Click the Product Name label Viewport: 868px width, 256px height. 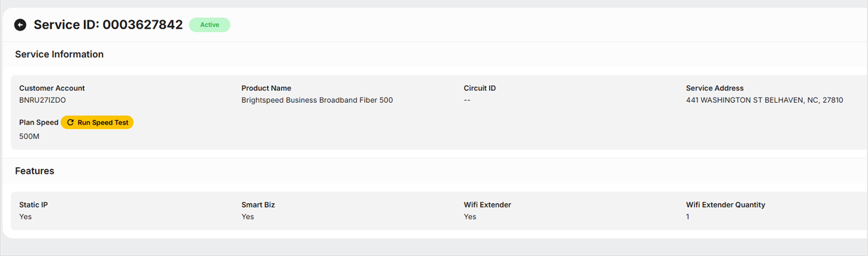[x=266, y=88]
